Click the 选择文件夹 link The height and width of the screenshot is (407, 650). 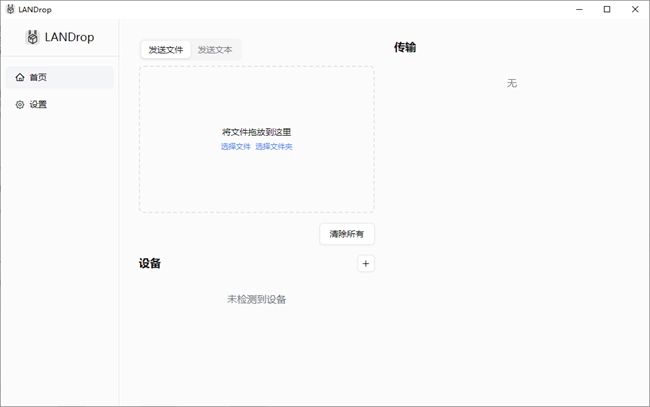pos(274,147)
